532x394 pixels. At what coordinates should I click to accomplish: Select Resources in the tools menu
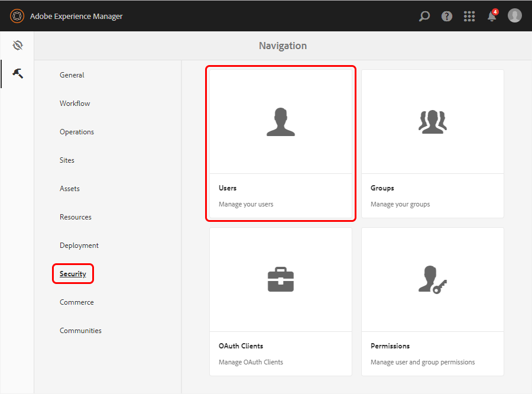tap(76, 217)
